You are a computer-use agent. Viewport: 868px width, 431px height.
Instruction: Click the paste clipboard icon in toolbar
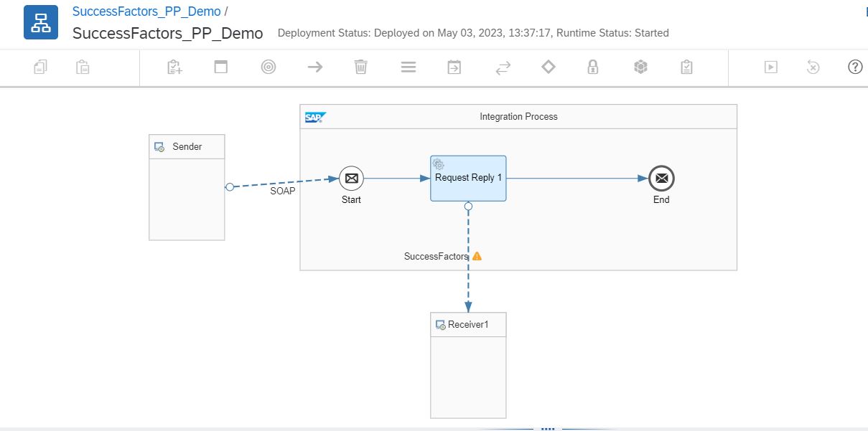pos(83,67)
